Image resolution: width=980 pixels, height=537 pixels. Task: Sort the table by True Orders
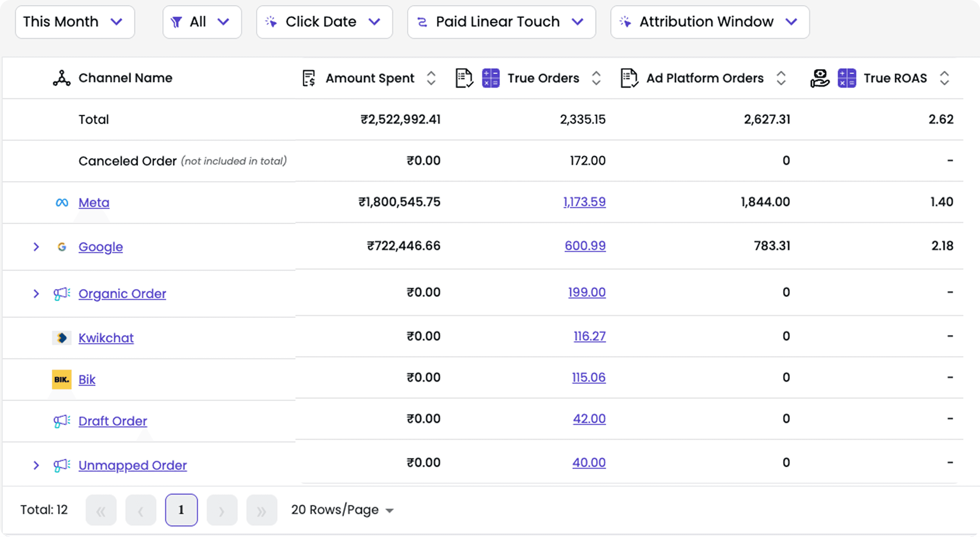click(x=596, y=78)
